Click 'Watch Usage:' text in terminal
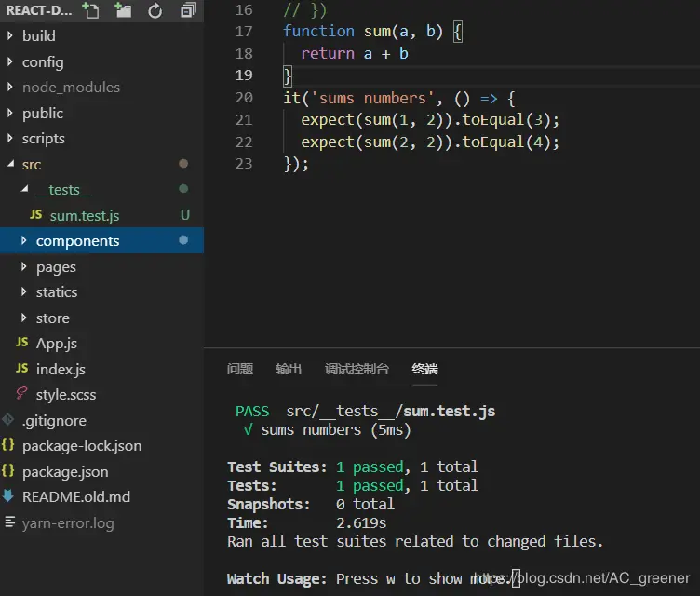700x596 pixels. click(276, 578)
